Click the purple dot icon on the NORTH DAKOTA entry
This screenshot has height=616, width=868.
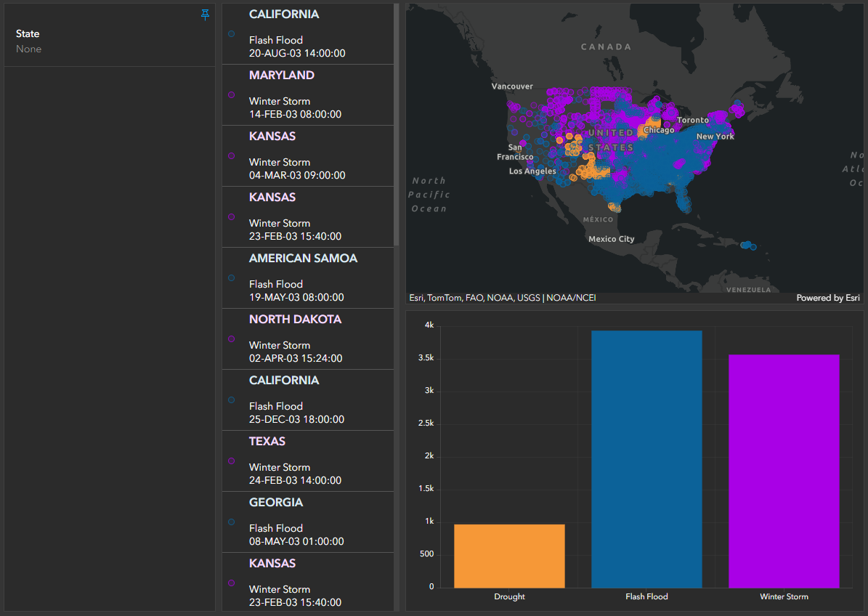click(x=232, y=339)
